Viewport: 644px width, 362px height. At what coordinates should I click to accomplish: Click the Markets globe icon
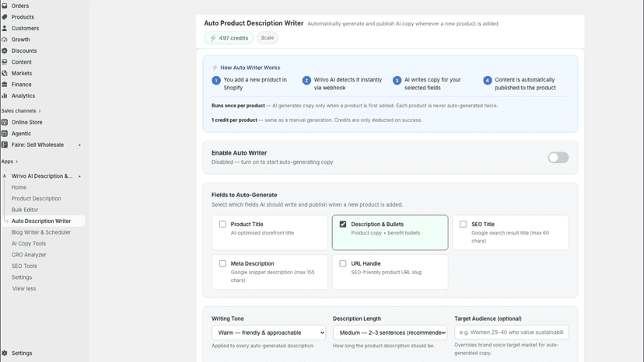coord(5,73)
